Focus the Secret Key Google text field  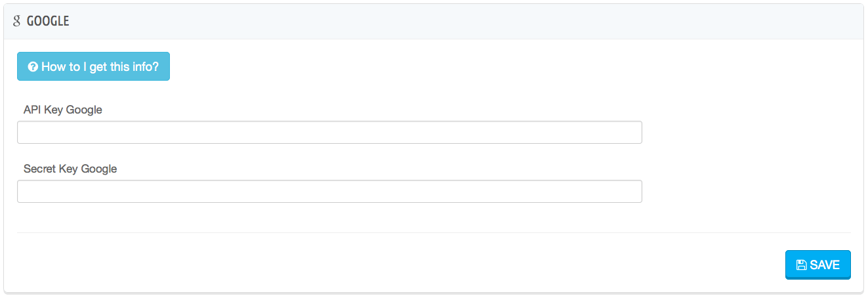pos(329,191)
